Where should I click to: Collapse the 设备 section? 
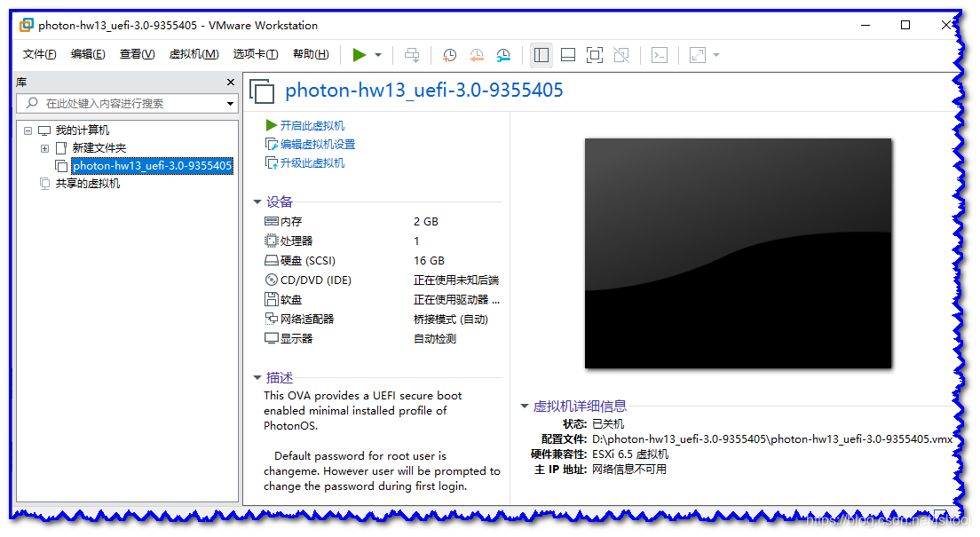257,201
